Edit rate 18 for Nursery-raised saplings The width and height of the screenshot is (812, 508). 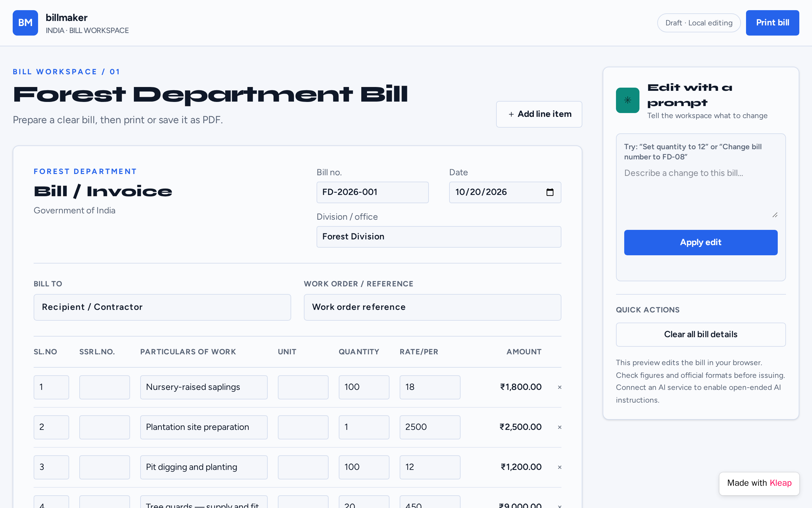click(430, 387)
